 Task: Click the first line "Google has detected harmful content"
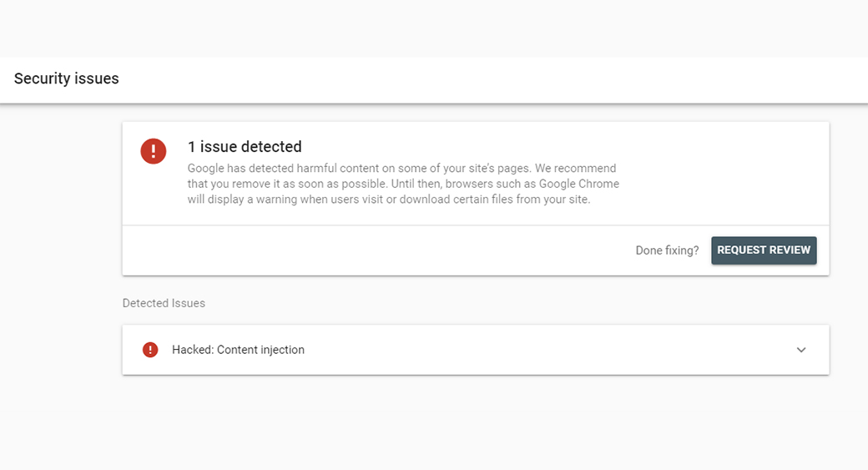(x=334, y=169)
